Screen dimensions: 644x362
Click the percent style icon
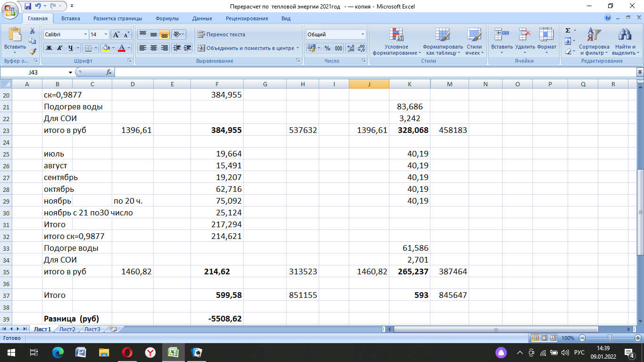(327, 48)
